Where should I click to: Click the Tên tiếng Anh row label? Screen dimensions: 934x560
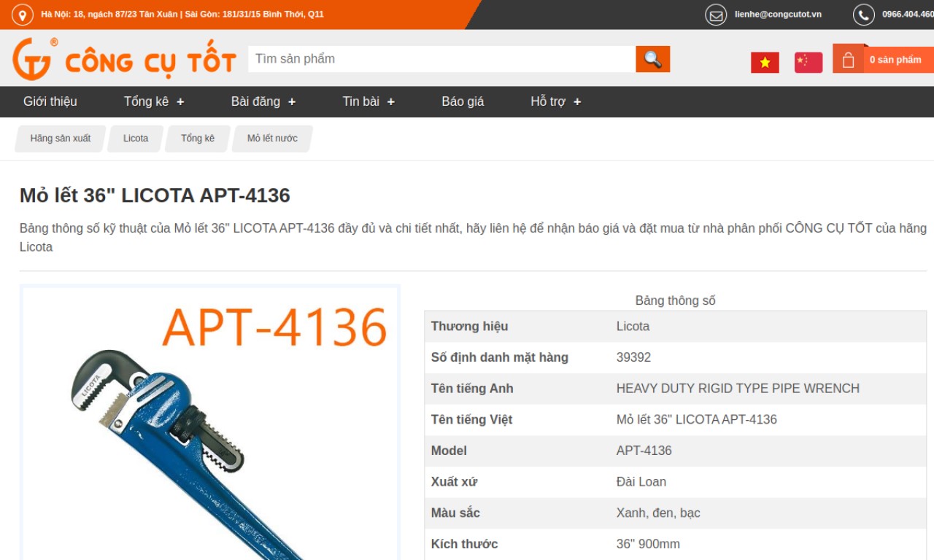click(472, 389)
